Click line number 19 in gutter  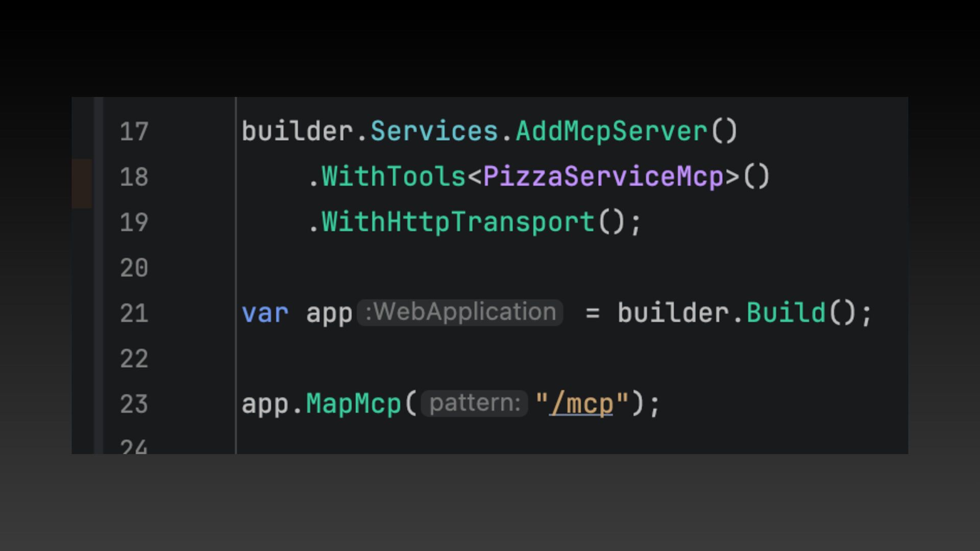coord(134,222)
